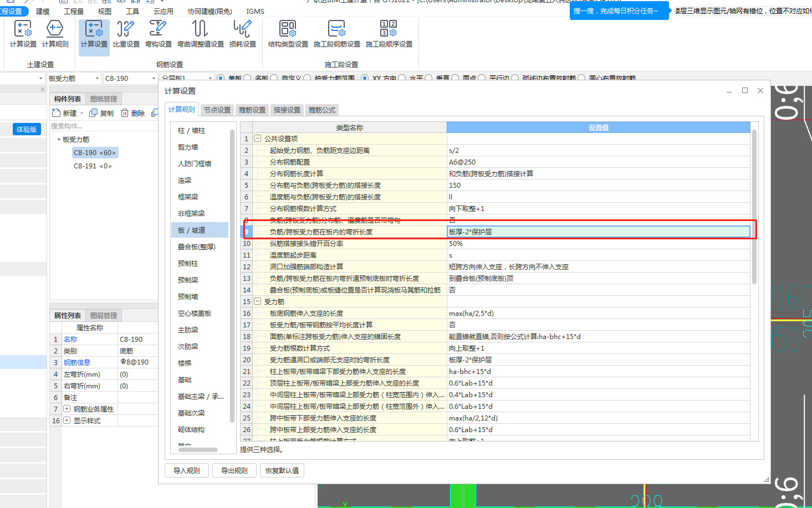The image size is (812, 508).
Task: Click 50% value for 纵筋搭接接头错开百分率
Action: [x=599, y=244]
